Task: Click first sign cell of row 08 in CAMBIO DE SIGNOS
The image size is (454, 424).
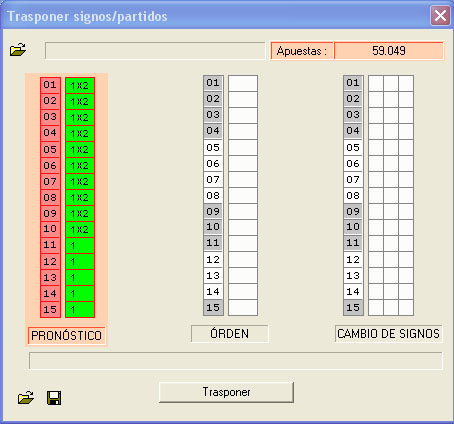Action: point(376,195)
